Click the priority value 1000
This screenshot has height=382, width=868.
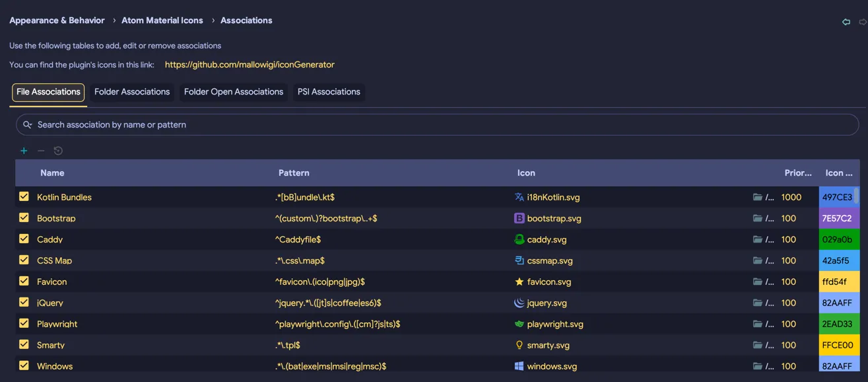[x=791, y=197]
